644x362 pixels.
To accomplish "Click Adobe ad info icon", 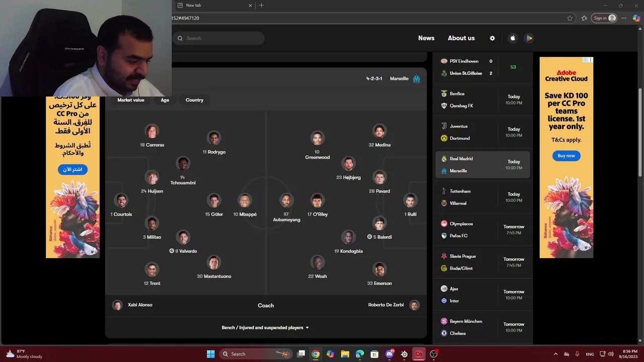I will (x=585, y=60).
